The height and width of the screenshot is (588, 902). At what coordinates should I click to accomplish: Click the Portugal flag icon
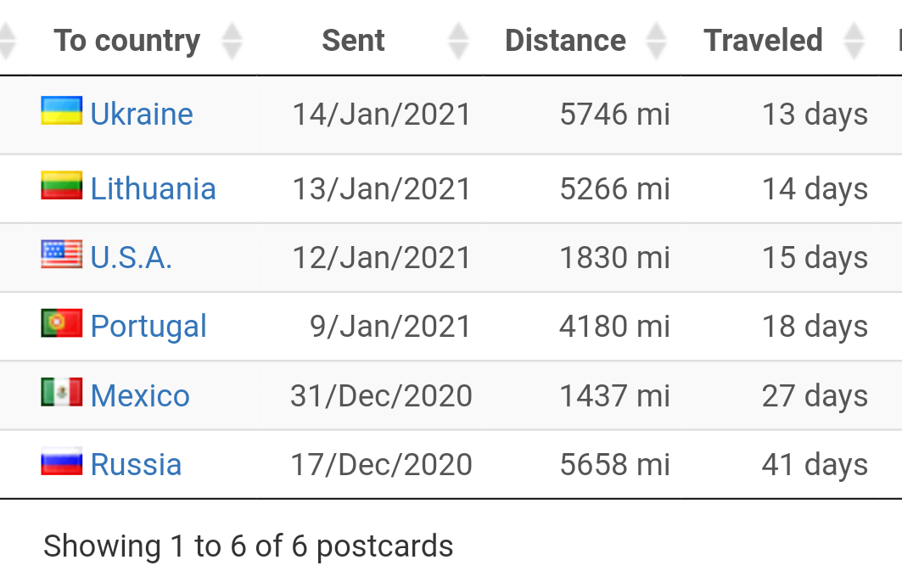62,322
